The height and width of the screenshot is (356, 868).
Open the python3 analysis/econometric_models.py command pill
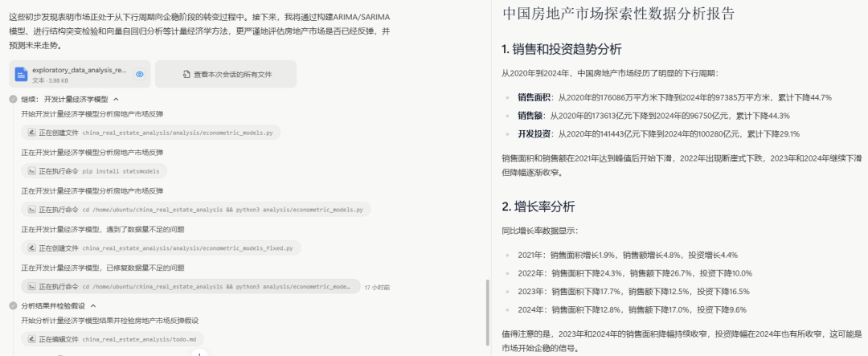coord(196,210)
